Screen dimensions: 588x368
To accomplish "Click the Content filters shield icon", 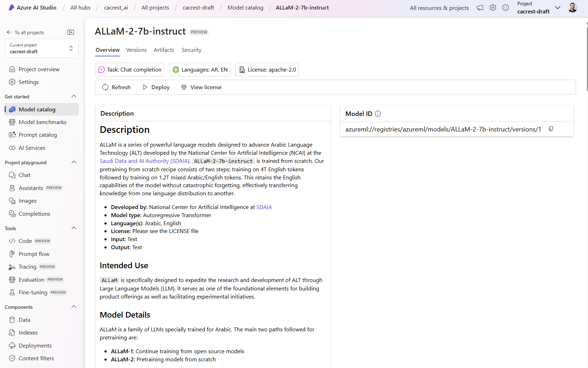I will tap(12, 358).
